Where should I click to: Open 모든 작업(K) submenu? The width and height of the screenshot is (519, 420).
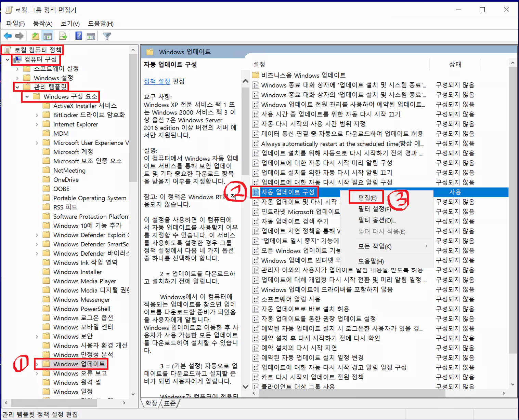point(375,246)
